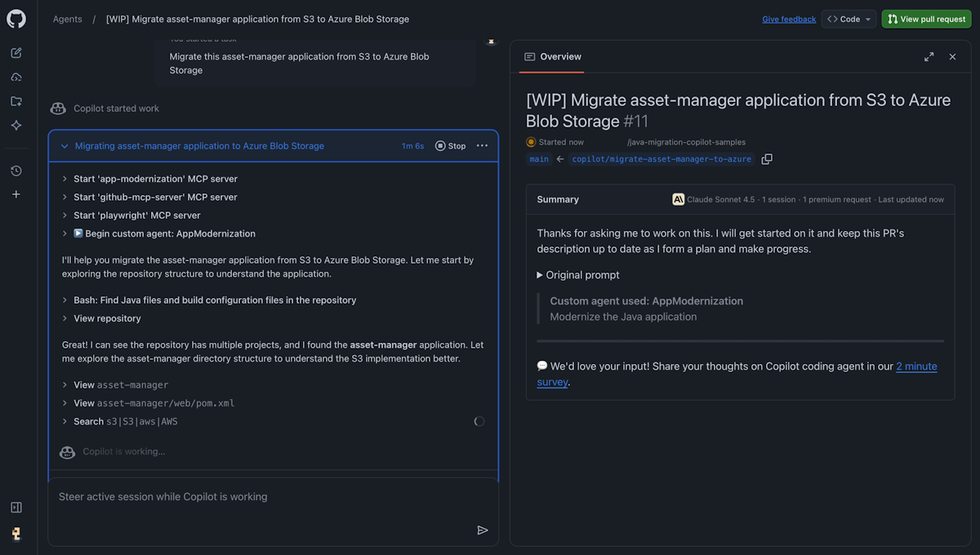The height and width of the screenshot is (555, 980).
Task: Click the send arrow in steer box
Action: tap(483, 531)
